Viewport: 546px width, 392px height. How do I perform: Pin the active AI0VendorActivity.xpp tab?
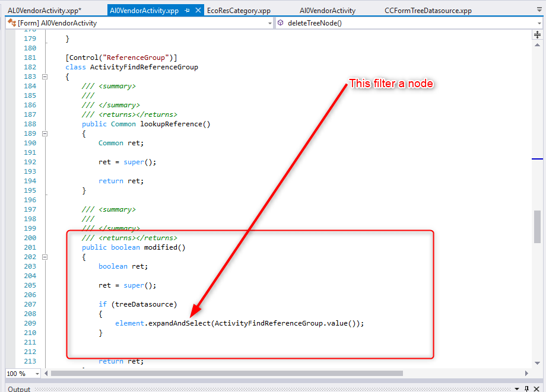point(187,11)
